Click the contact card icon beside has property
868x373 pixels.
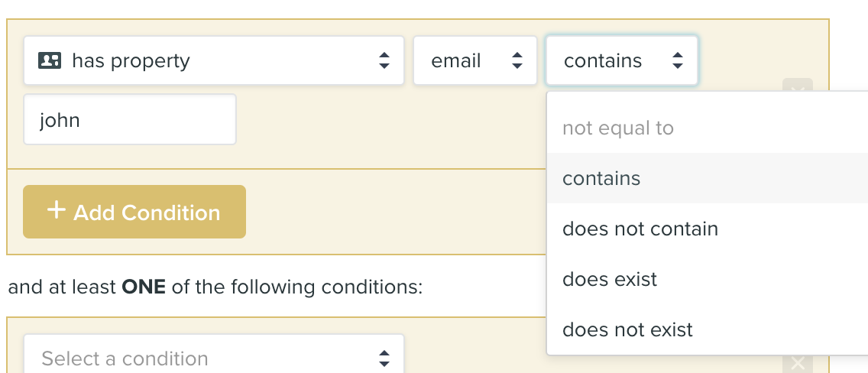point(49,60)
